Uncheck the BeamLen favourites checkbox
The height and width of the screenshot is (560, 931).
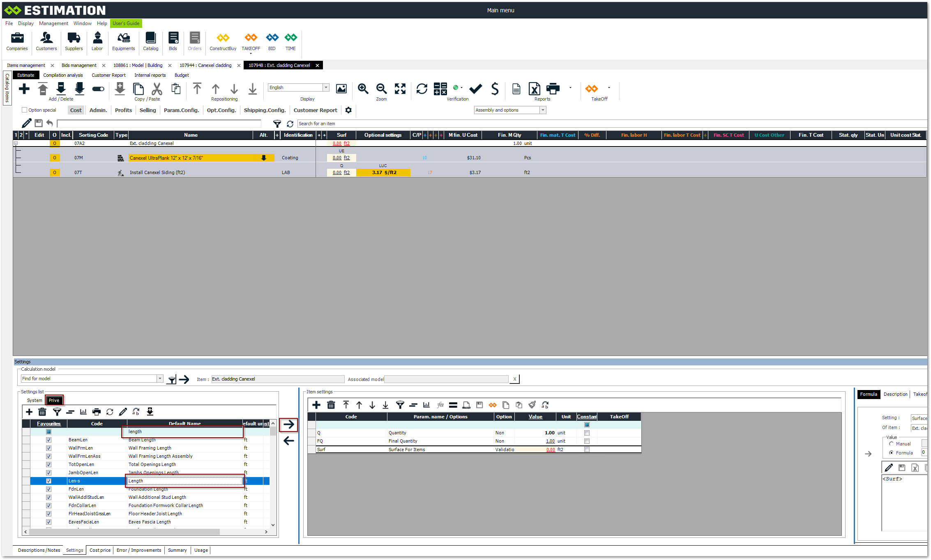[48, 440]
